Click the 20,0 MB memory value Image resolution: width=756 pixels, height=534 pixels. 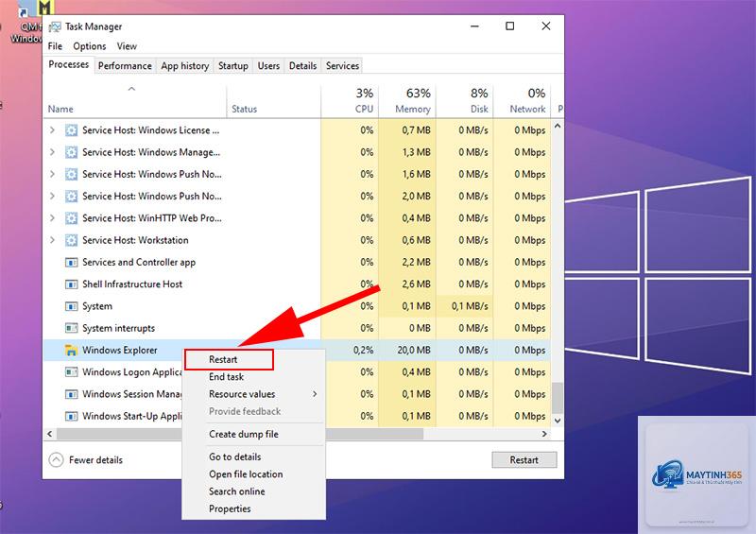[x=414, y=351]
